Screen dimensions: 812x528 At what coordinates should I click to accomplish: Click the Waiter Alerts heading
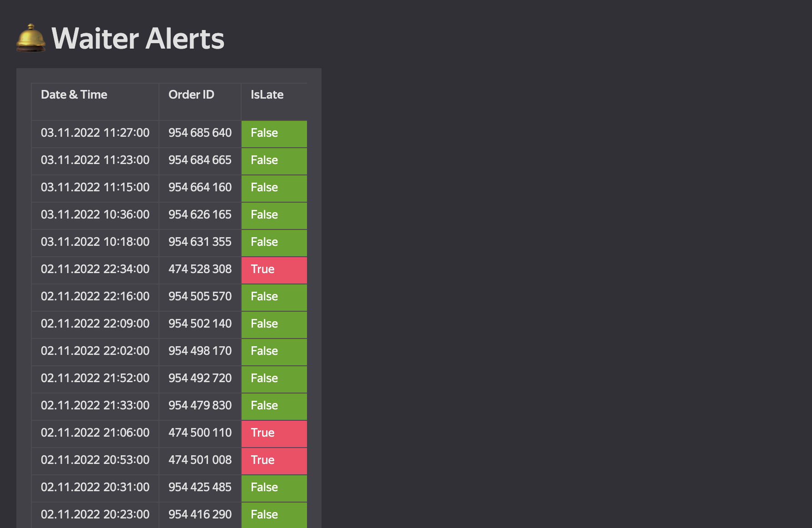pos(138,39)
